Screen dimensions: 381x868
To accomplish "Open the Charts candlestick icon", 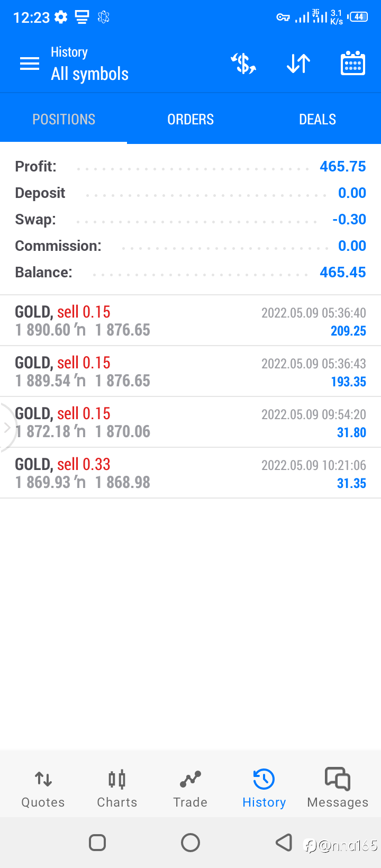I will coord(117,779).
